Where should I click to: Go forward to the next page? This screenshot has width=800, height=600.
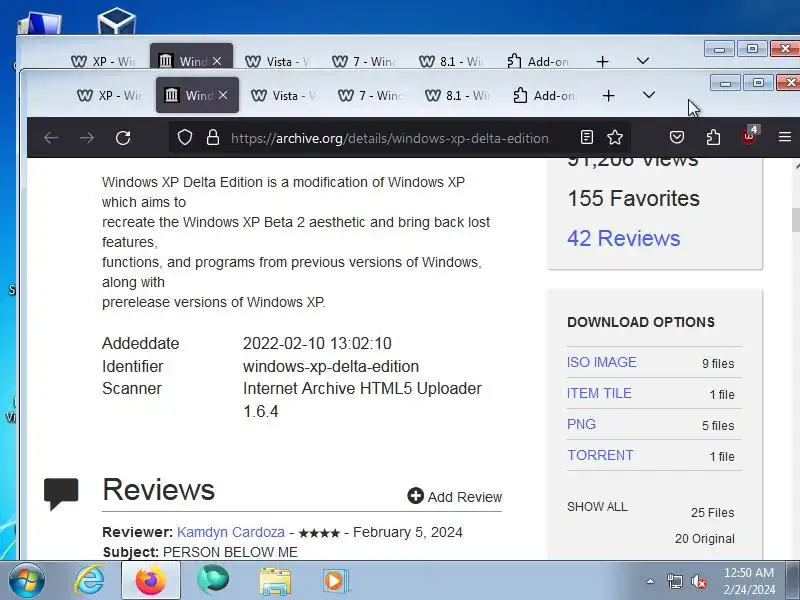tap(87, 138)
